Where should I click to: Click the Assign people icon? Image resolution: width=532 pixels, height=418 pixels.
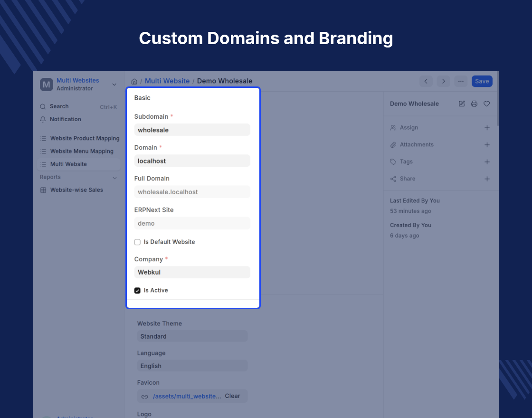(x=393, y=128)
